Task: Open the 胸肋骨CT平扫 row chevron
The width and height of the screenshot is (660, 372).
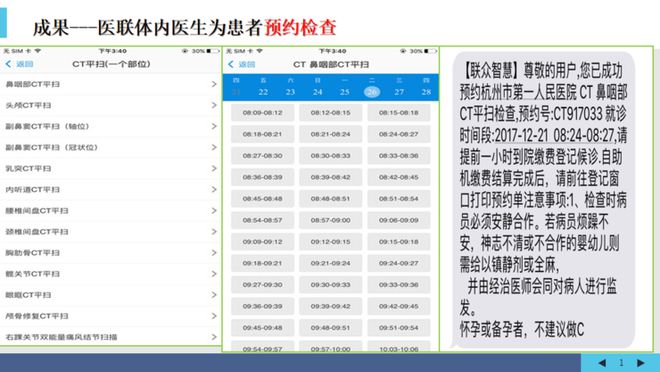Action: pyautogui.click(x=214, y=252)
